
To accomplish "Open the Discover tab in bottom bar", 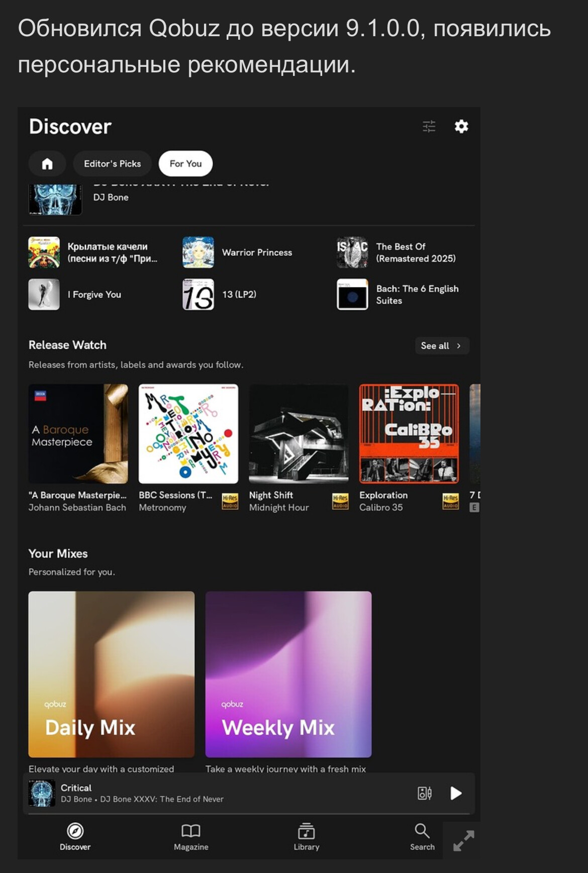I will [x=75, y=837].
